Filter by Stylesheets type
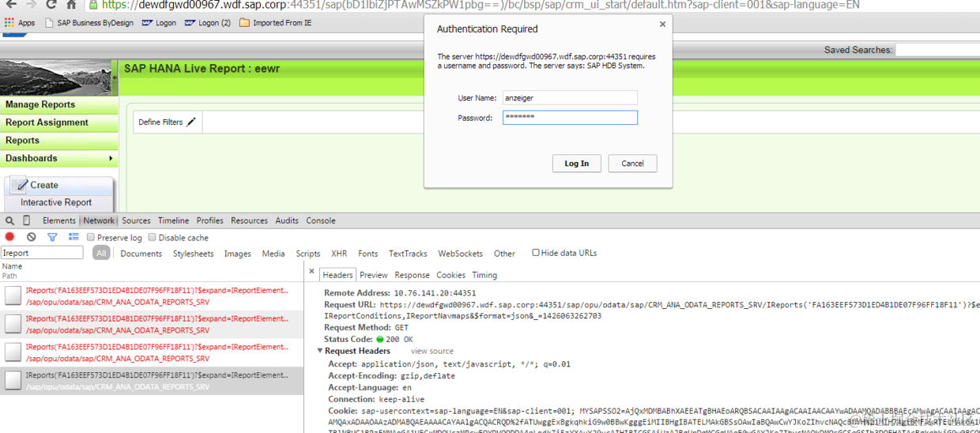This screenshot has height=433, width=980. click(x=194, y=254)
